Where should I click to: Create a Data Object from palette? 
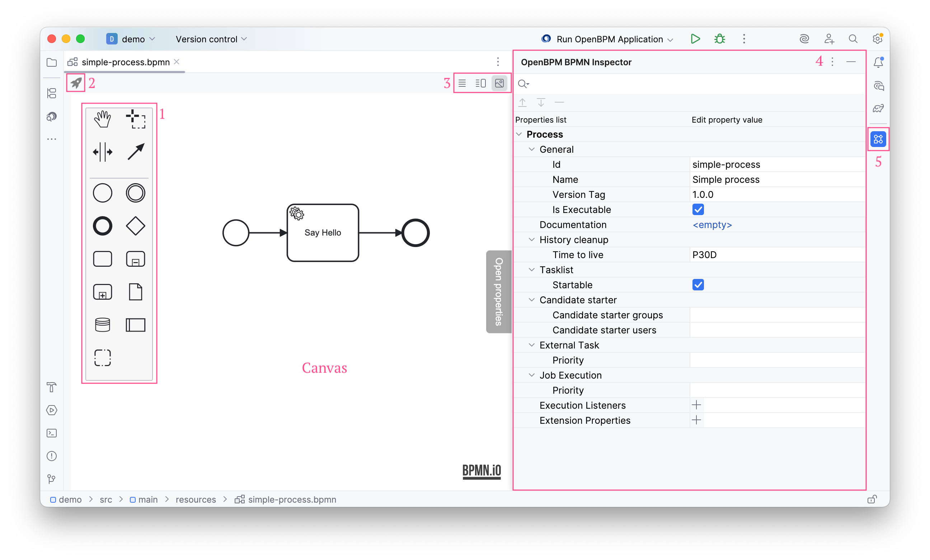[136, 292]
